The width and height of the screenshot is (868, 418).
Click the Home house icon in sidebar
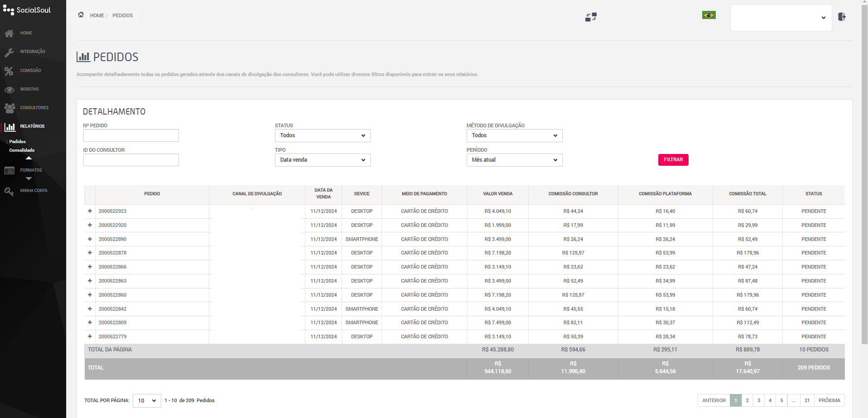point(9,34)
